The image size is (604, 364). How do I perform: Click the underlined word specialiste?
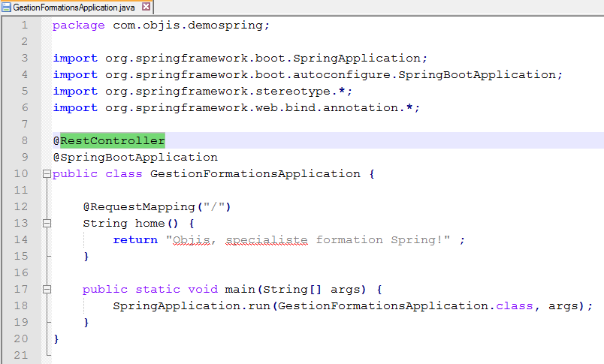click(267, 240)
